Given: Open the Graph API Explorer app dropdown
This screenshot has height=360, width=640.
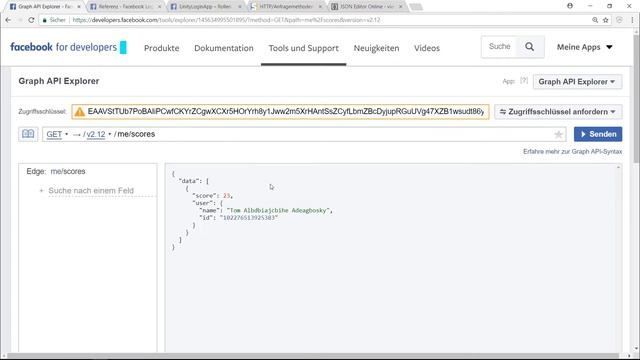Looking at the screenshot, I should 577,82.
